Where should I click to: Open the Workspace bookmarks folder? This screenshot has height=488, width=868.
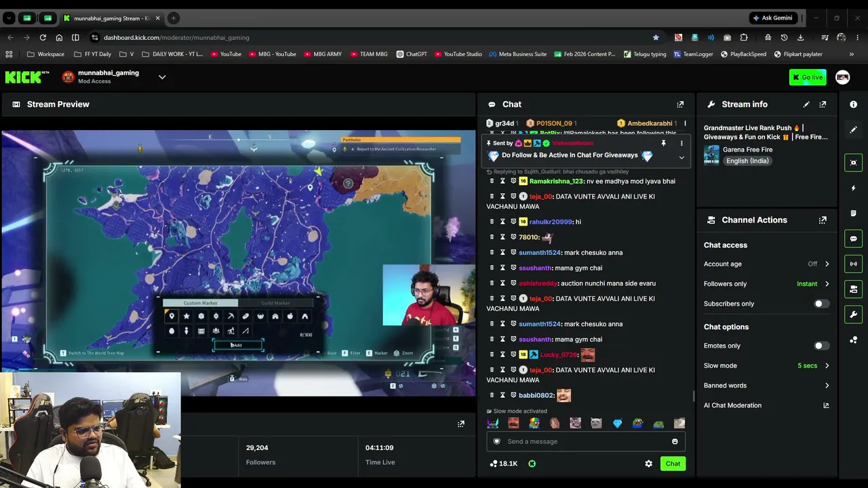tap(46, 54)
